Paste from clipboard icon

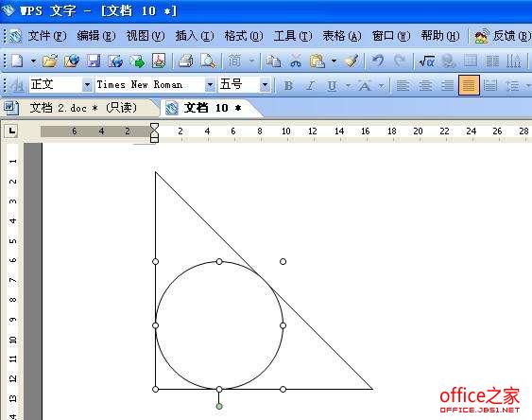click(317, 61)
